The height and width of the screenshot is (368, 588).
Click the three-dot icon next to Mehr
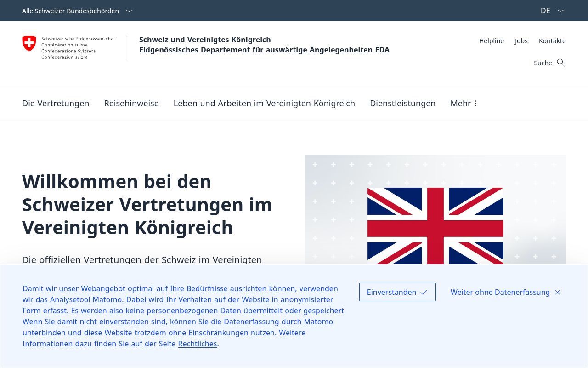point(476,103)
